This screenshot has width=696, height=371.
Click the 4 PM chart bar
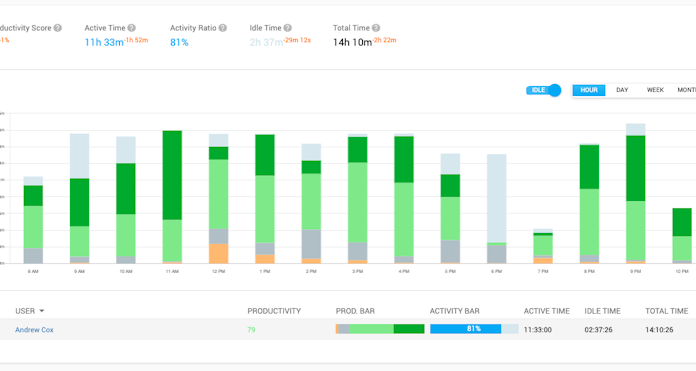coord(404,199)
